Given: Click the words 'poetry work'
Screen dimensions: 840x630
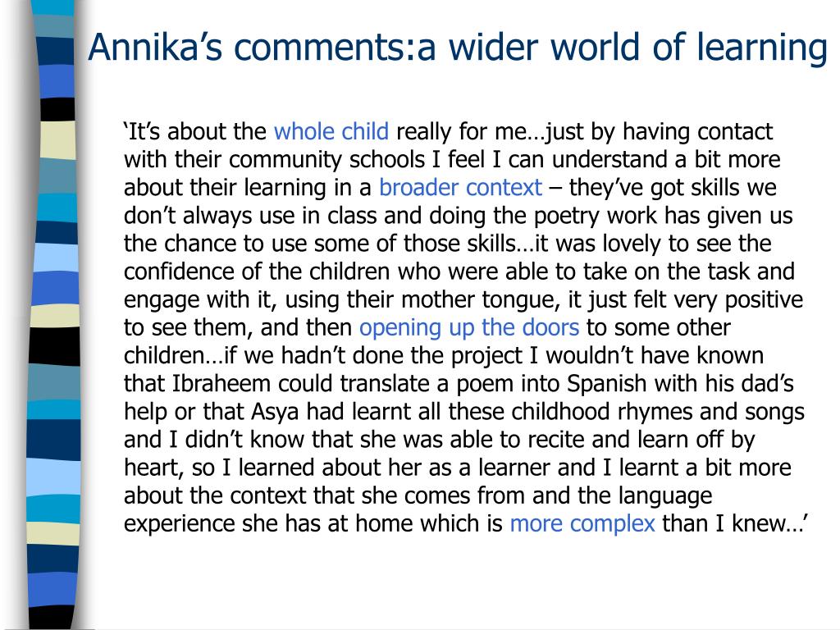Looking at the screenshot, I should pyautogui.click(x=596, y=216).
